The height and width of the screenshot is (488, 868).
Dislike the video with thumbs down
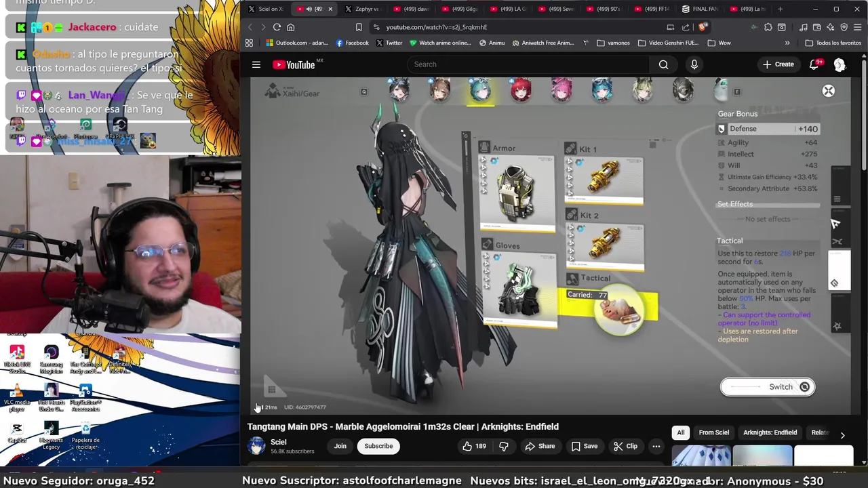tap(503, 446)
